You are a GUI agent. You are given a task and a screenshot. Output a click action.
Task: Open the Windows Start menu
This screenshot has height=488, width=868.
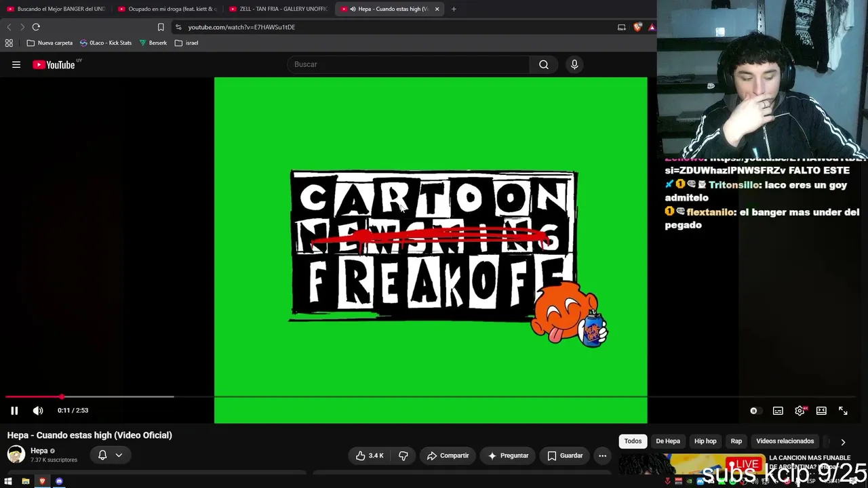pos(8,481)
